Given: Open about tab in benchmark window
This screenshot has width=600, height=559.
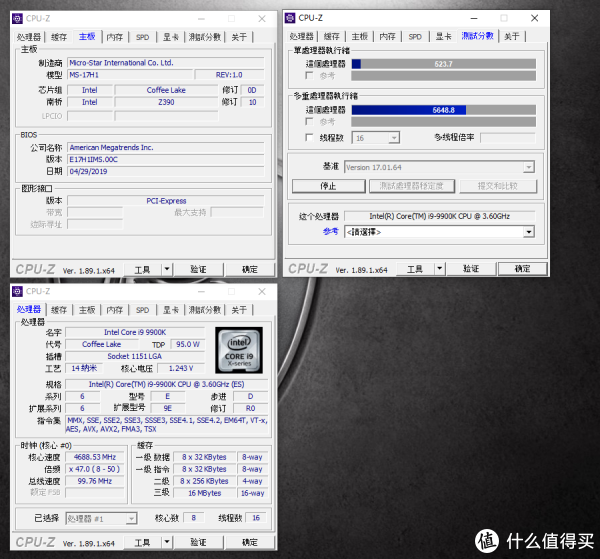Looking at the screenshot, I should point(512,36).
